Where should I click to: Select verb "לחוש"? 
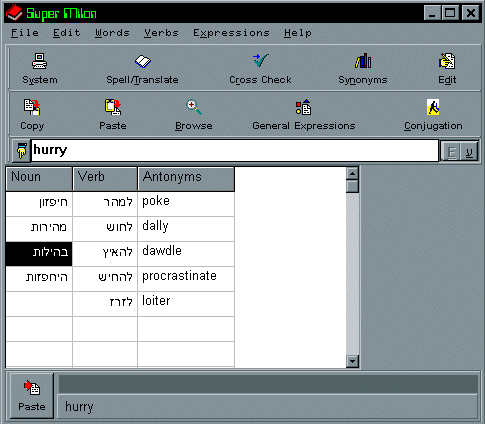coord(105,229)
